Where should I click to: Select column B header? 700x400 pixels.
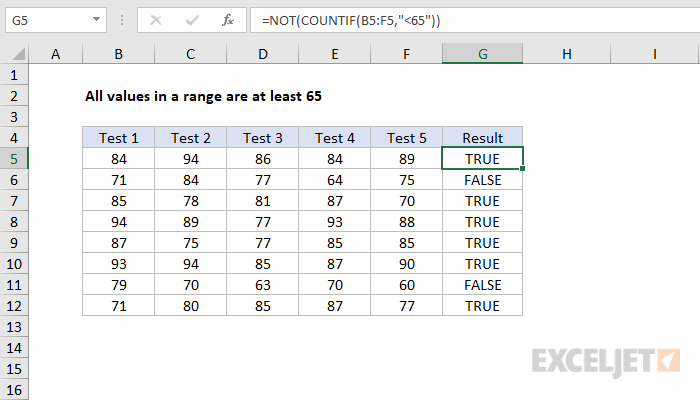[118, 54]
